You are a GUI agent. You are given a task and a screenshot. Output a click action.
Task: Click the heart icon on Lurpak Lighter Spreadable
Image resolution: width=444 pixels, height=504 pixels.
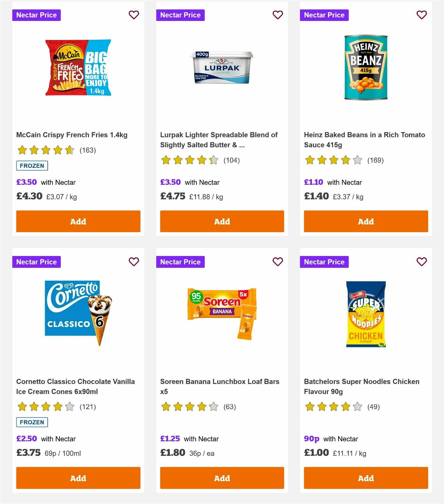277,15
